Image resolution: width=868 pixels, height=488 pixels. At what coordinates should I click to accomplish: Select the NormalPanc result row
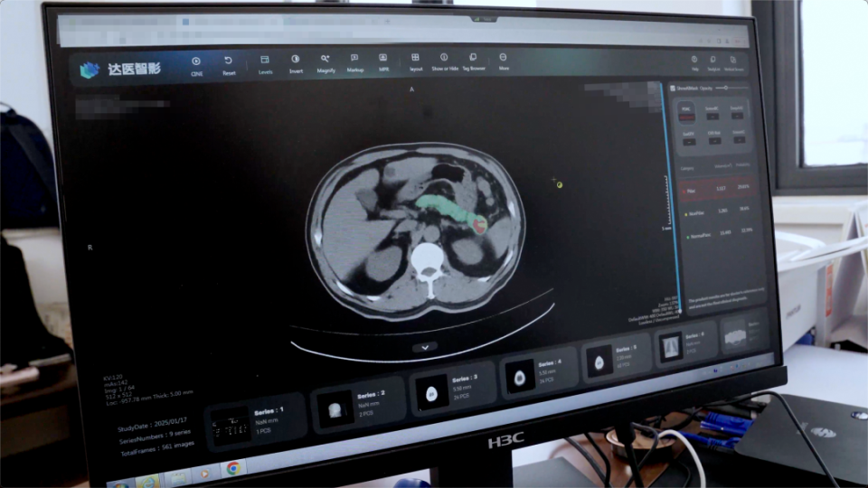point(721,233)
